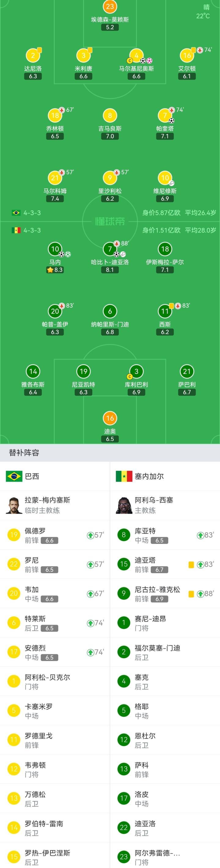The width and height of the screenshot is (220, 868).
Task: Tap 萨巴利 number 21 player icon
Action: pyautogui.click(x=187, y=372)
